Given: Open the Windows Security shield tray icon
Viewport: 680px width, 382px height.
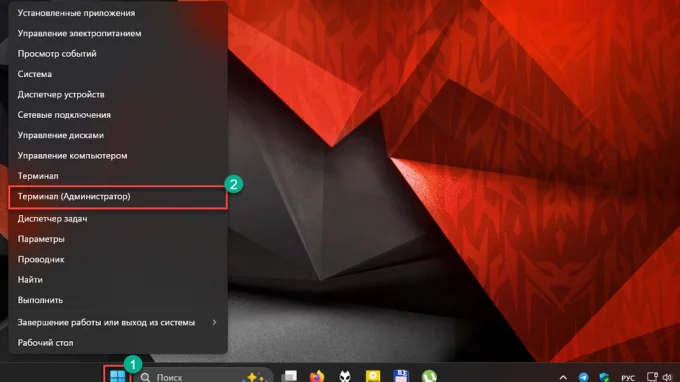Looking at the screenshot, I should [605, 377].
